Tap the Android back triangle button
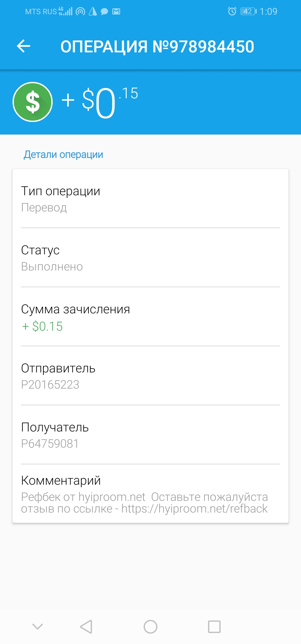This screenshot has height=644, width=301. pyautogui.click(x=86, y=627)
